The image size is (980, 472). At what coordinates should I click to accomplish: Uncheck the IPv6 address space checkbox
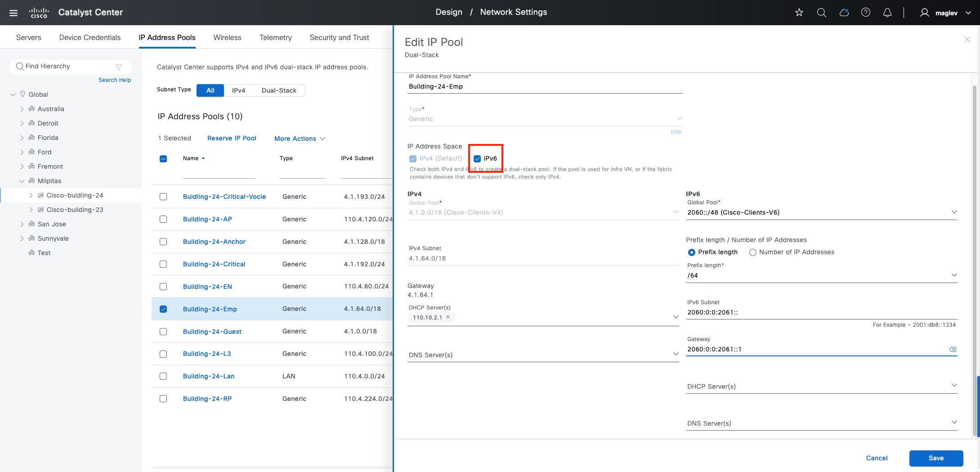477,158
